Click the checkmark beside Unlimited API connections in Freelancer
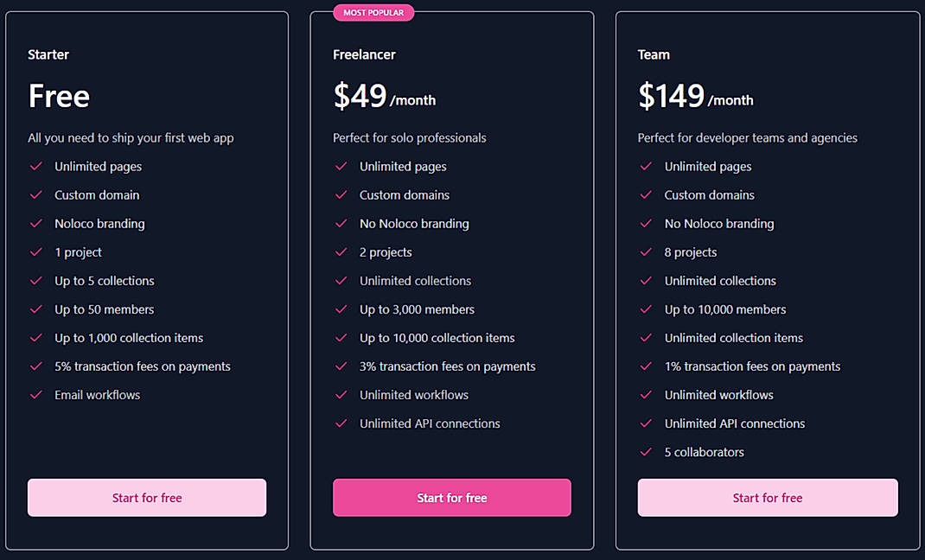Image resolution: width=925 pixels, height=560 pixels. (x=341, y=423)
